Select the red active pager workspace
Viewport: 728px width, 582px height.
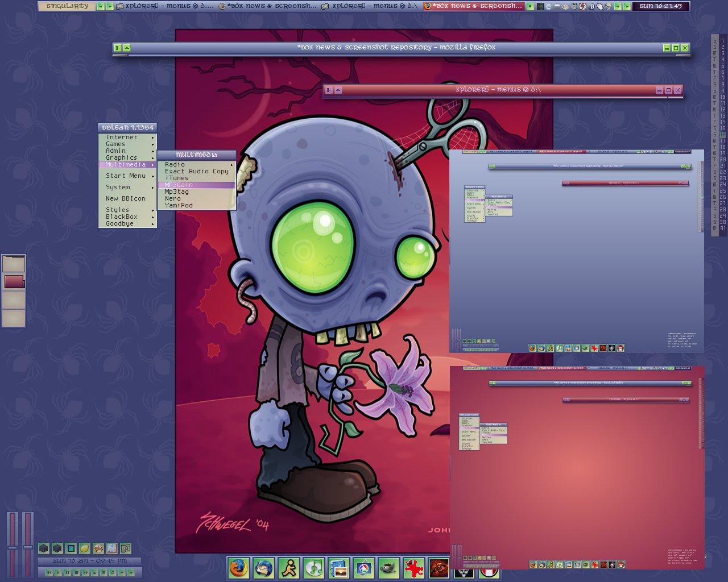[x=14, y=281]
